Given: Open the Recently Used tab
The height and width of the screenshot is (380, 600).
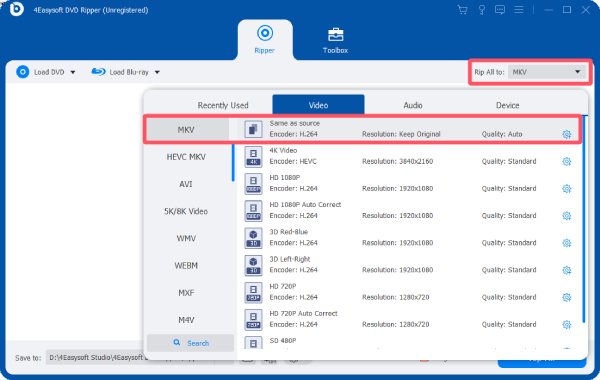Looking at the screenshot, I should coord(223,105).
